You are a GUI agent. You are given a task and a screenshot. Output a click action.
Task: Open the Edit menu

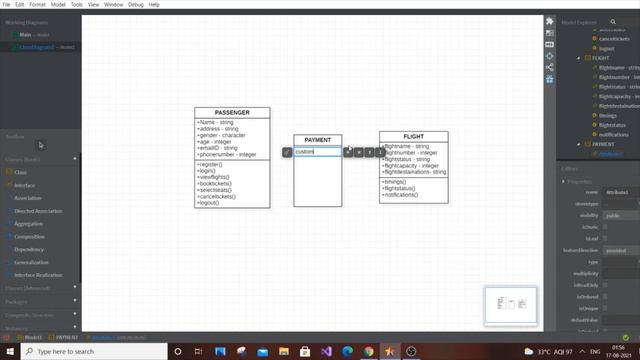(x=20, y=4)
